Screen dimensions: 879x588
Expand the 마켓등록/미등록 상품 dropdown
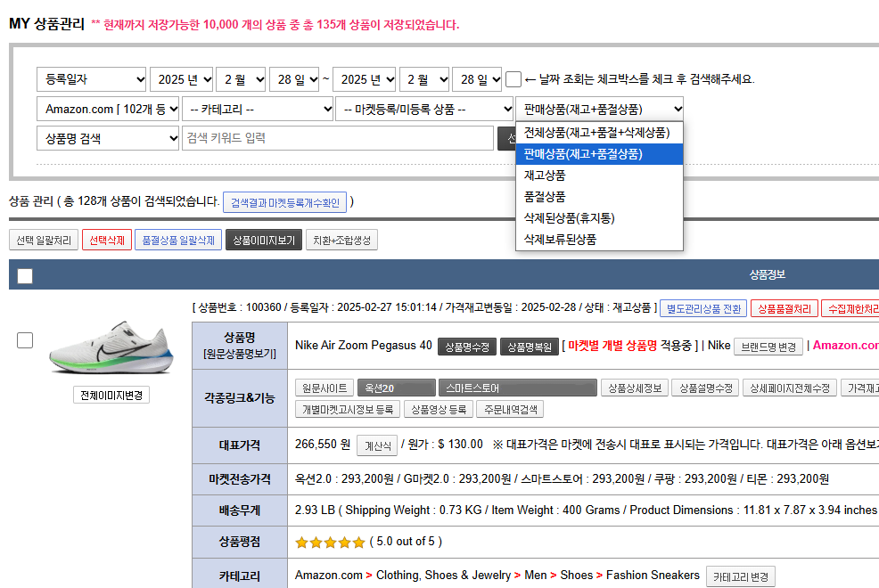[424, 110]
